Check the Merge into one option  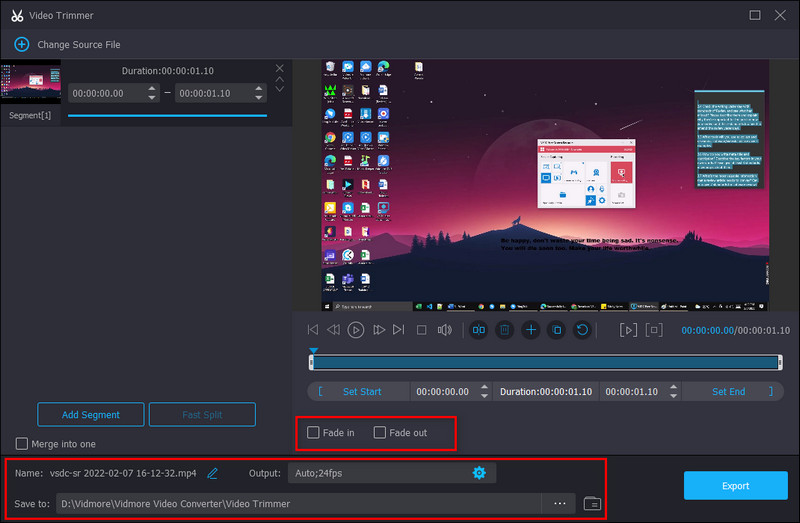22,444
